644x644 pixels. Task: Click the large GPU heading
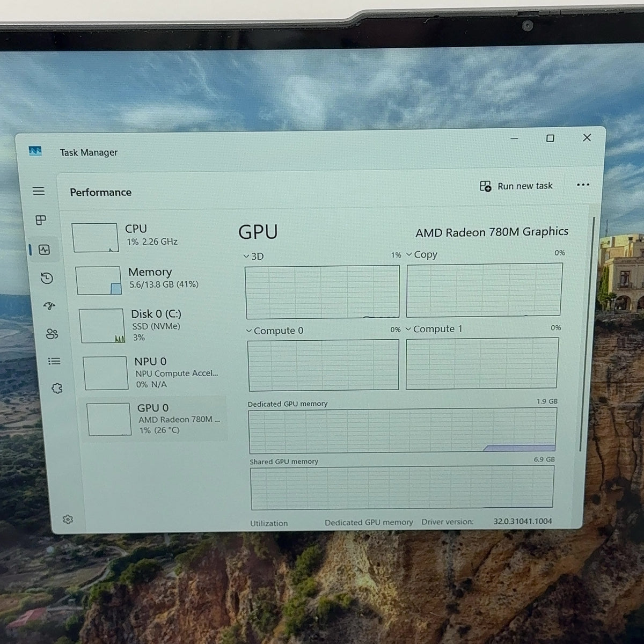258,232
